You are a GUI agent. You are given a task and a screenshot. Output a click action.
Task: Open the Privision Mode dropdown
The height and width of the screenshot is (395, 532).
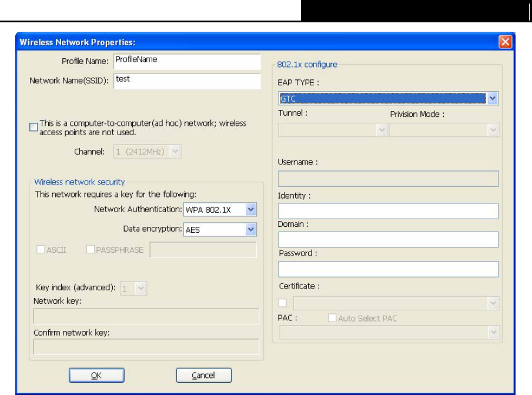click(444, 130)
